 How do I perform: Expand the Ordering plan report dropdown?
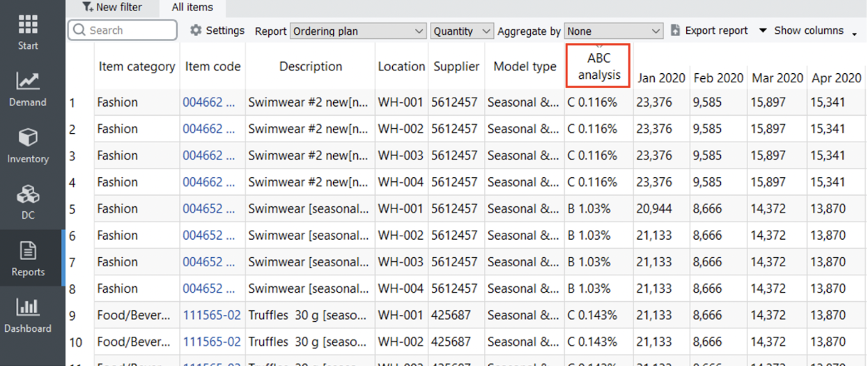(x=358, y=31)
